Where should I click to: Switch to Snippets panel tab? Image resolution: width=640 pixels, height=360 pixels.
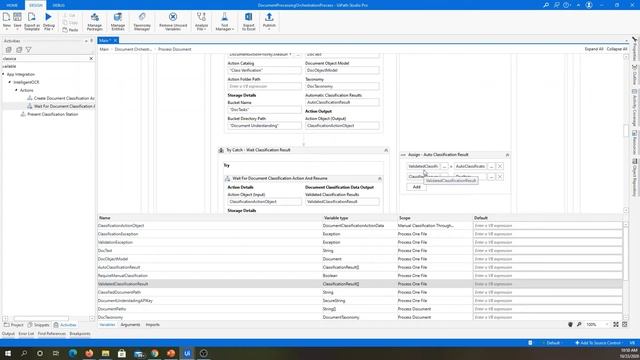[38, 325]
